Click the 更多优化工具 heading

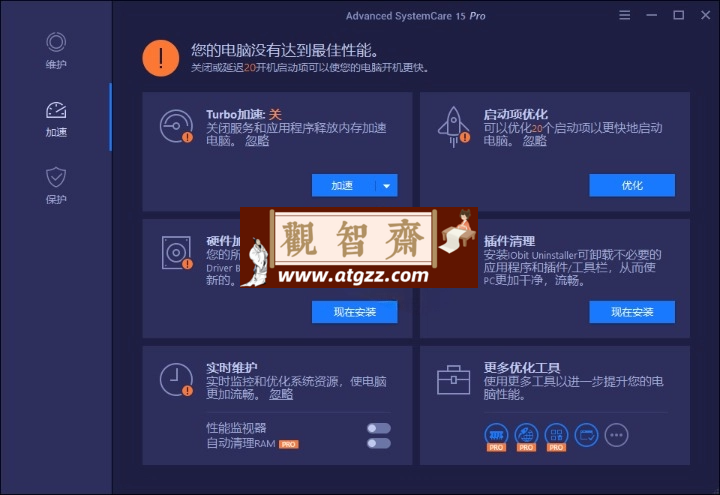[522, 368]
